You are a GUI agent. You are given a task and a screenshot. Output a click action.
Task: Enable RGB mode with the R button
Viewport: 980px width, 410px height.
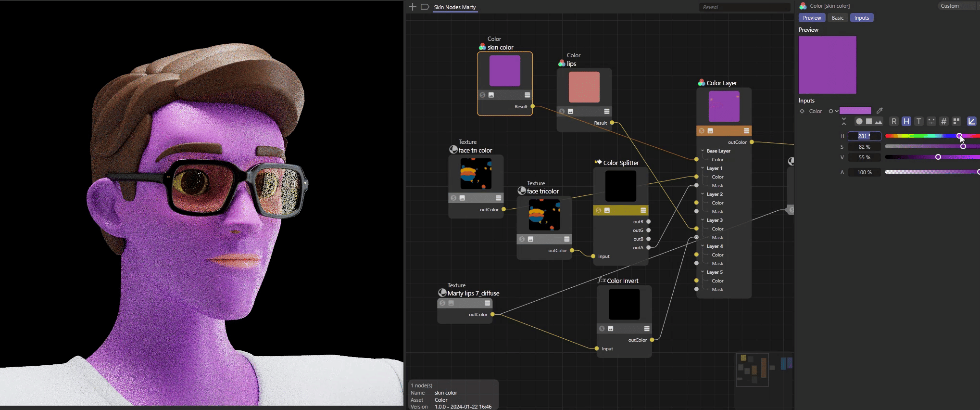point(894,122)
